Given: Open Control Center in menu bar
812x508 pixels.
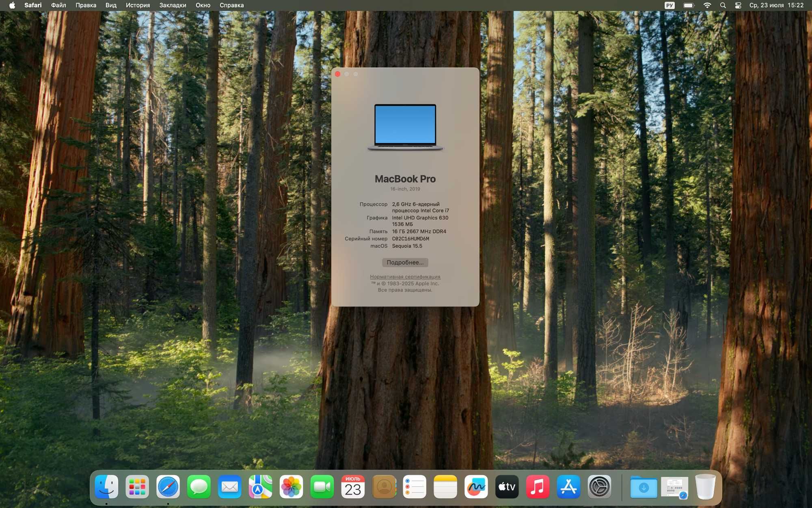Looking at the screenshot, I should [x=738, y=5].
